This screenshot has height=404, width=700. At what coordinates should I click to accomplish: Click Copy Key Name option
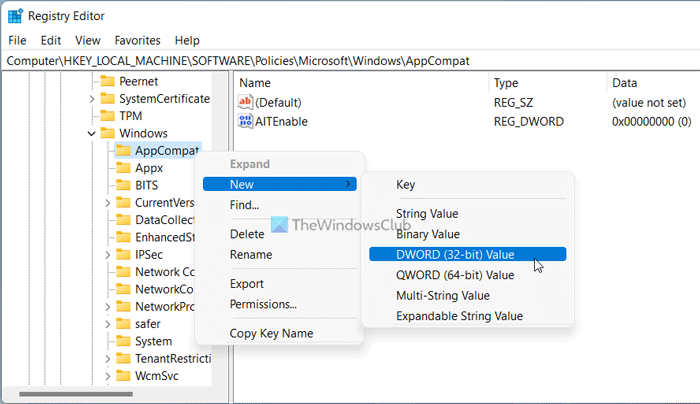271,333
